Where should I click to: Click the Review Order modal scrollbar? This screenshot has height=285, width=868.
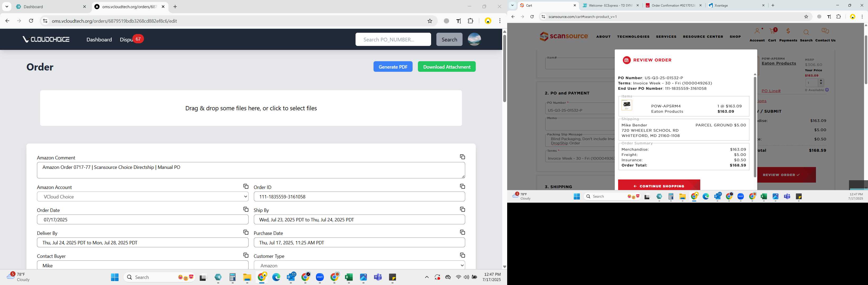755,127
